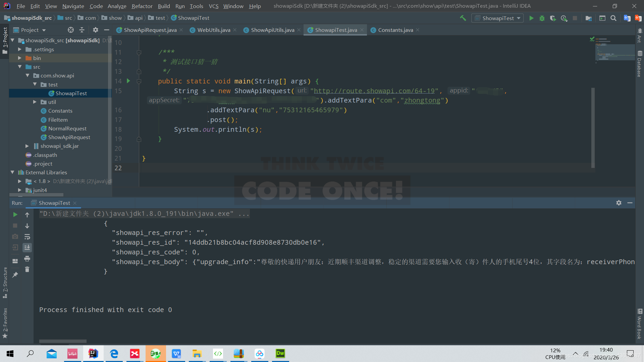Click the Search Everywhere magnifier icon
This screenshot has width=644, height=362.
[x=613, y=18]
